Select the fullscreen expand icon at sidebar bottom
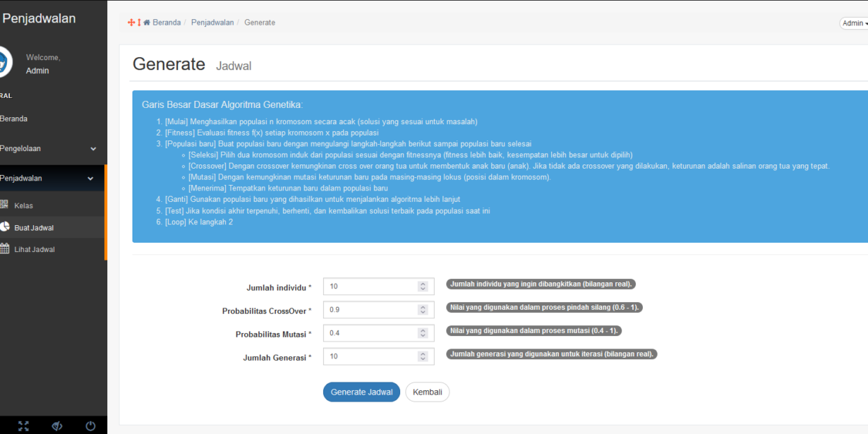Screen dimensions: 868x434 coord(23,426)
